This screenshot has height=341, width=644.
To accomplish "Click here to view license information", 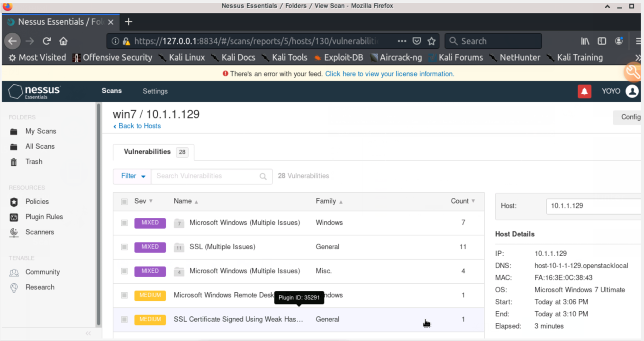I will pos(390,74).
